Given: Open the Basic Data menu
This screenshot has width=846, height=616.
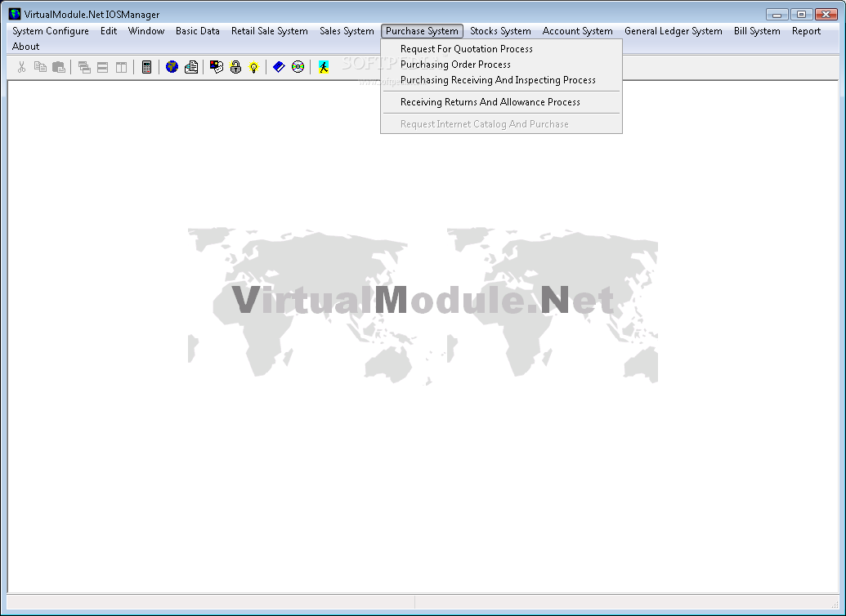Looking at the screenshot, I should pyautogui.click(x=198, y=31).
